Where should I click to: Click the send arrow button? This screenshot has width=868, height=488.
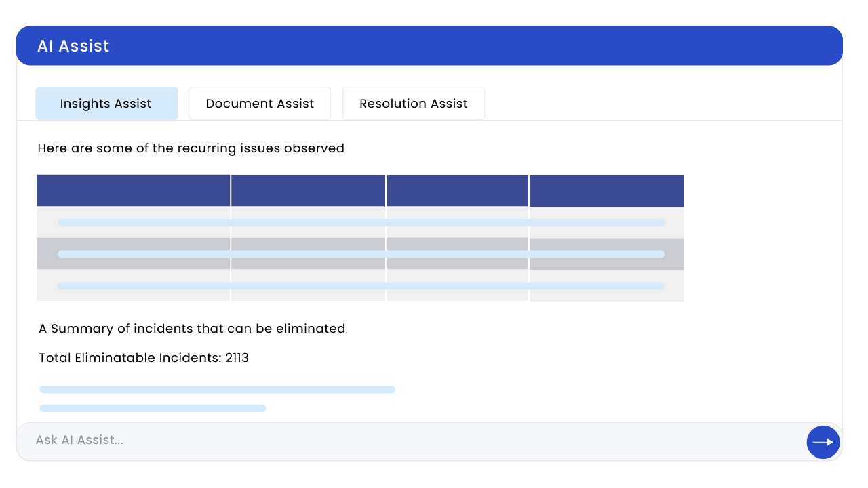(x=823, y=442)
